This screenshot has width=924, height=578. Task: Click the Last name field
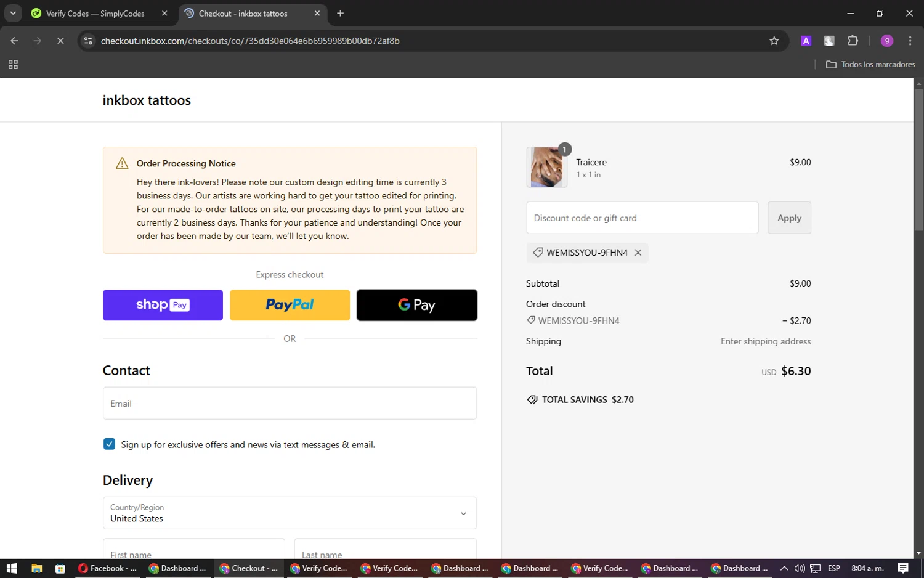coord(386,550)
